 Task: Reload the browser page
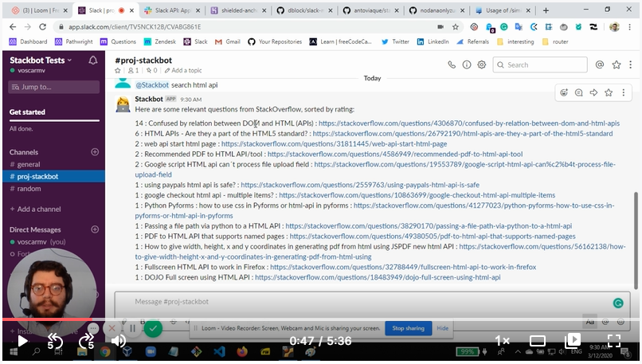coord(42,27)
